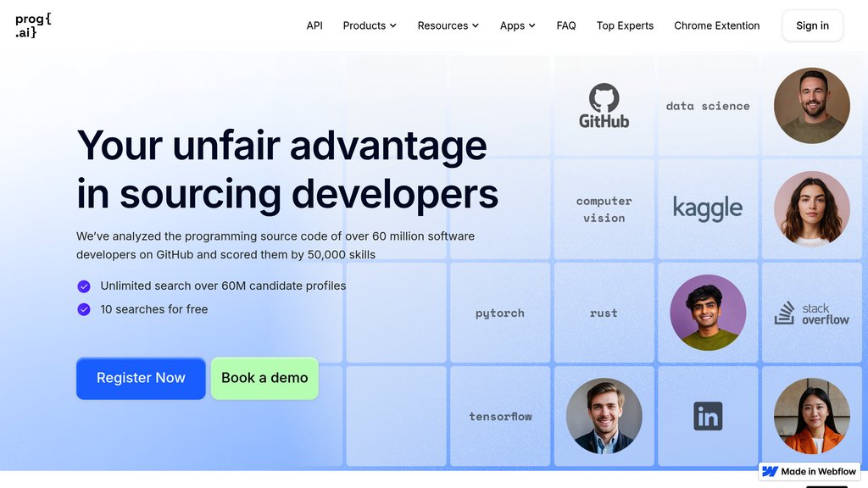Open the API menu item
The image size is (868, 488).
314,25
